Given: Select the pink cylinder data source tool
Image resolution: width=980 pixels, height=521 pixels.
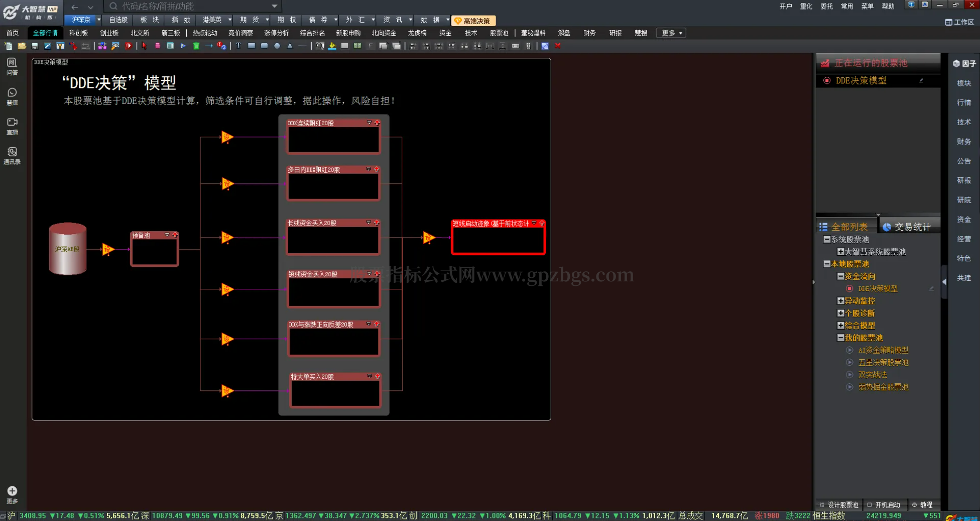Looking at the screenshot, I should click(x=158, y=46).
